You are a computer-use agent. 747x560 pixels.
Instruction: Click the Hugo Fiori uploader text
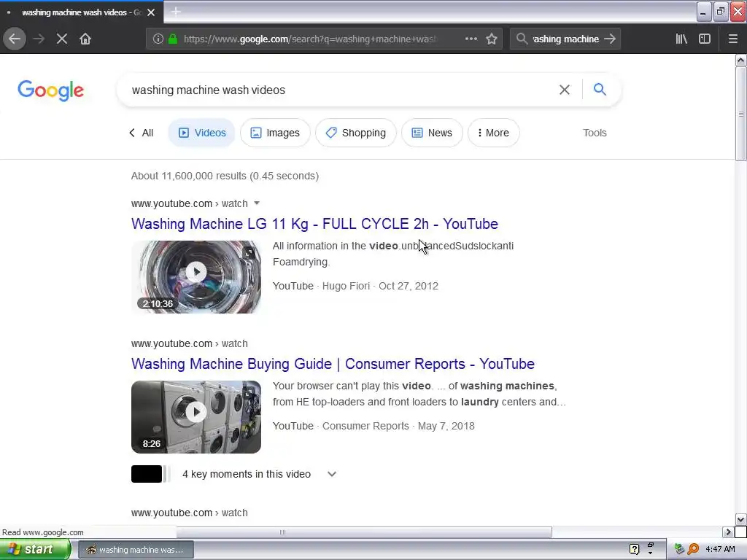[346, 286]
